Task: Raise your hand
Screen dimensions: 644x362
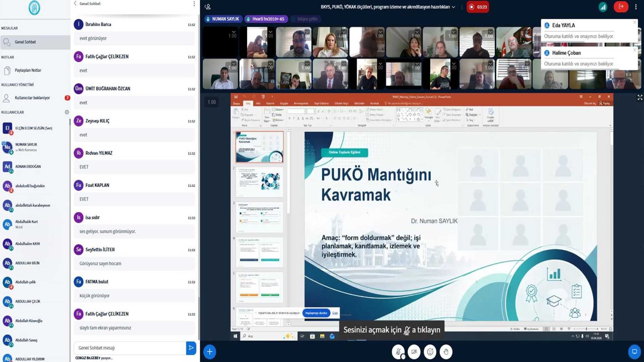Action: pyautogui.click(x=446, y=352)
